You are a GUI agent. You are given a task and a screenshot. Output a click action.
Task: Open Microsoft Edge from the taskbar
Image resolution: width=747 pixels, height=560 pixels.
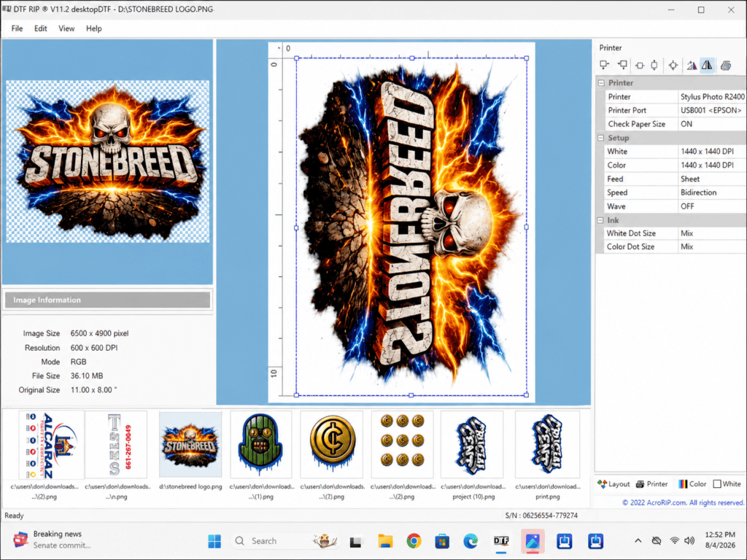point(471,541)
